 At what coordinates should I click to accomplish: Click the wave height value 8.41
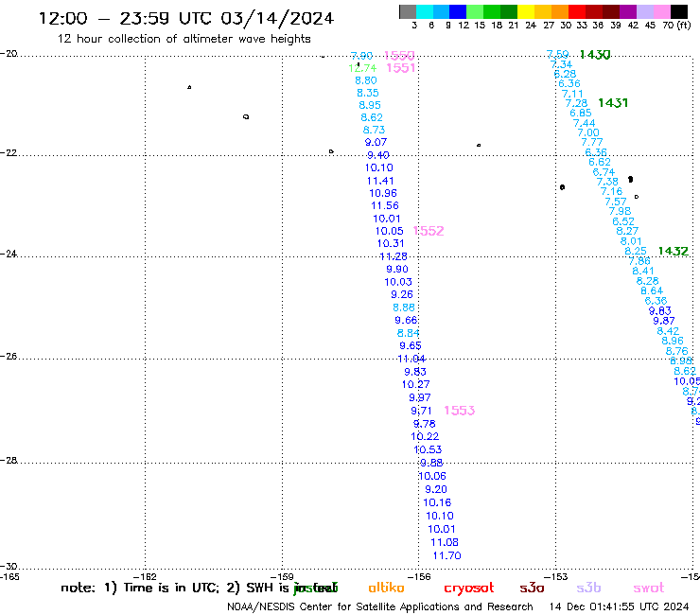643,271
